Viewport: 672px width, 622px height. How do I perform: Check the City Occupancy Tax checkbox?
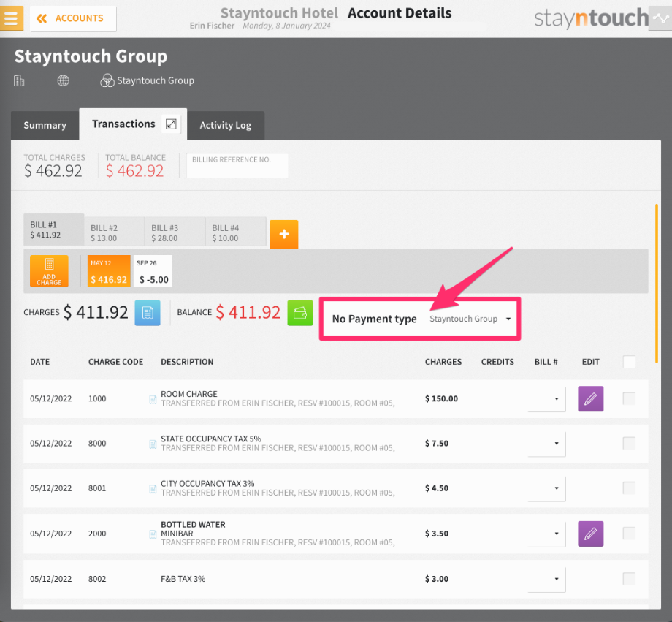click(629, 488)
